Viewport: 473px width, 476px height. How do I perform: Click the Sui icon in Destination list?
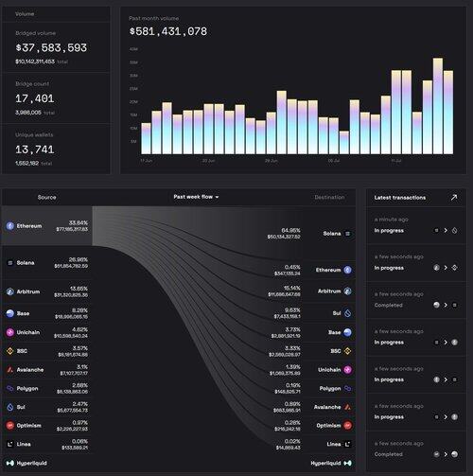(347, 313)
